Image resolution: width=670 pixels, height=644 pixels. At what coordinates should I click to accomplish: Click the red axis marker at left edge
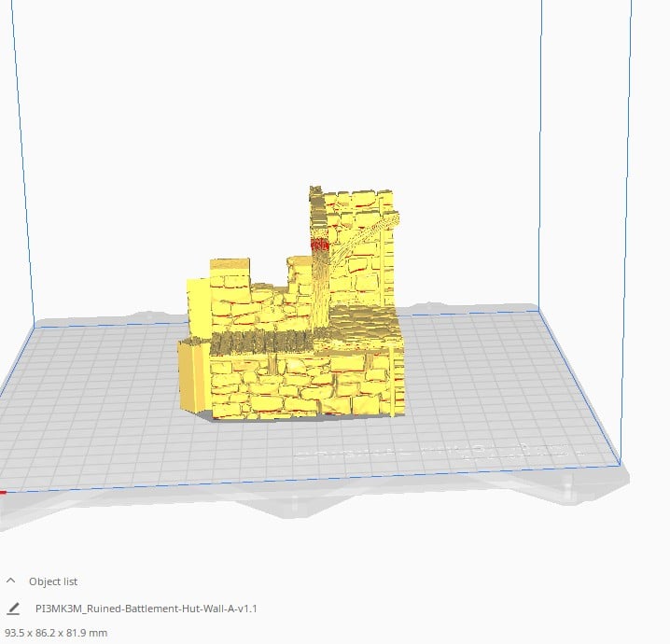tap(3, 492)
